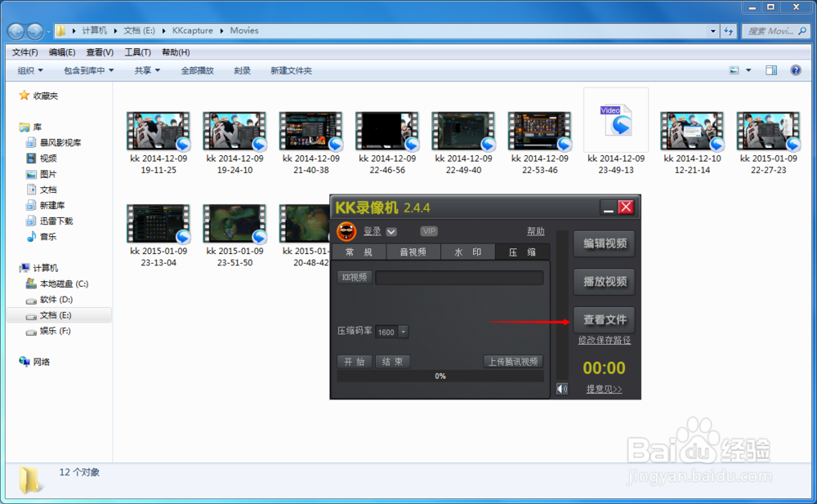Select Local Disk (C:) drive

point(57,283)
